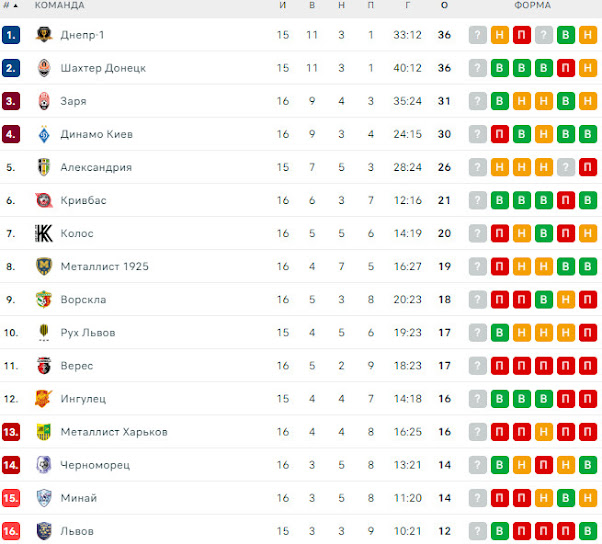Viewport: 602px width, 544px height.
Task: Click the orange Н badge in Металлист Харьков form
Action: [544, 432]
